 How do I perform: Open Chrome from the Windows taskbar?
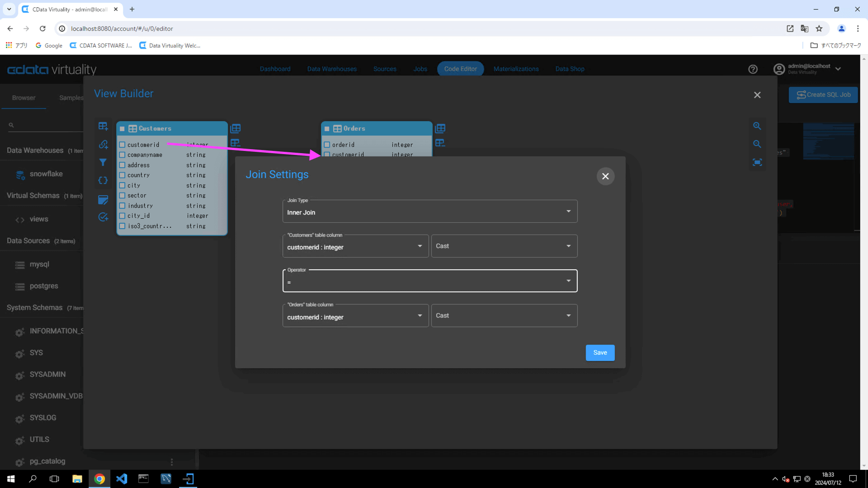pyautogui.click(x=99, y=479)
